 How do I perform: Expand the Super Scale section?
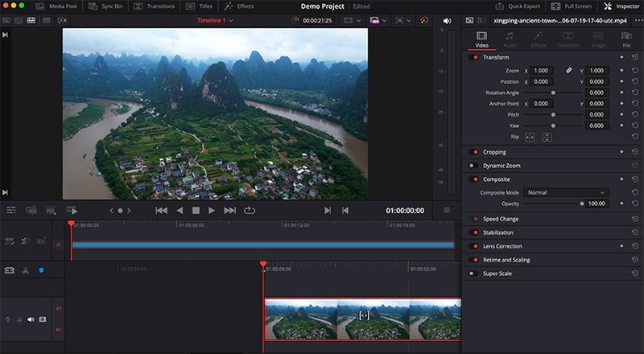click(x=497, y=274)
